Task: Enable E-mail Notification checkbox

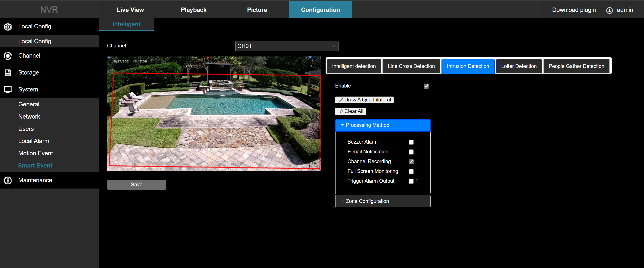Action: coord(411,152)
